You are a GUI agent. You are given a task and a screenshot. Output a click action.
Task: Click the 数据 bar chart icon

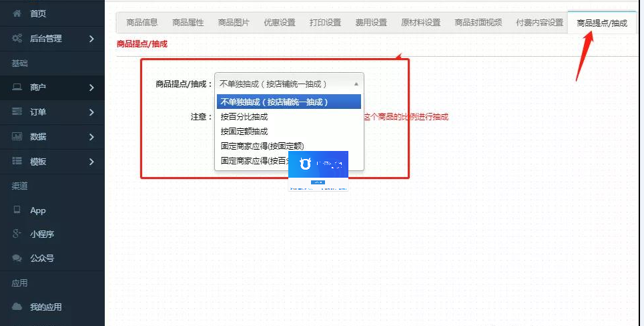point(17,136)
